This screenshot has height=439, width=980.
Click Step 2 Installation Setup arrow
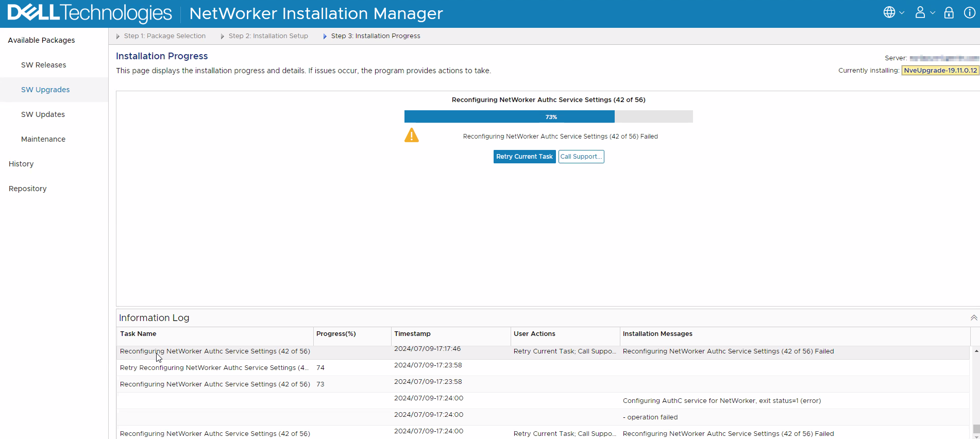click(x=223, y=37)
